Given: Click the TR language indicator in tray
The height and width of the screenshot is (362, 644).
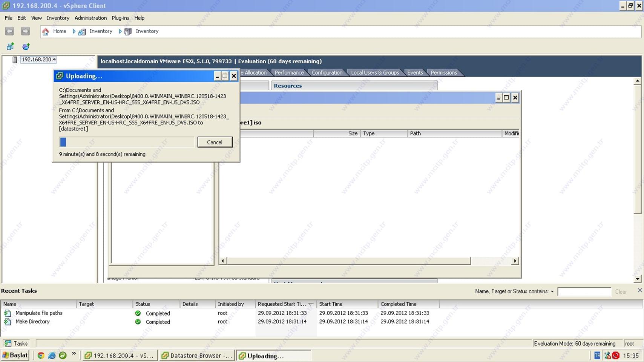Looking at the screenshot, I should (597, 355).
